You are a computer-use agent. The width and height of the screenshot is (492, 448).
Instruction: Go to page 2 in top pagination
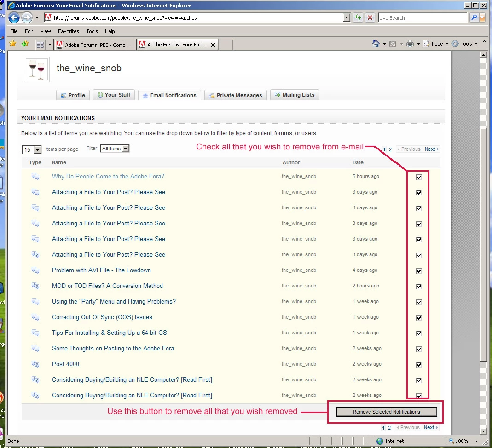[x=390, y=149]
